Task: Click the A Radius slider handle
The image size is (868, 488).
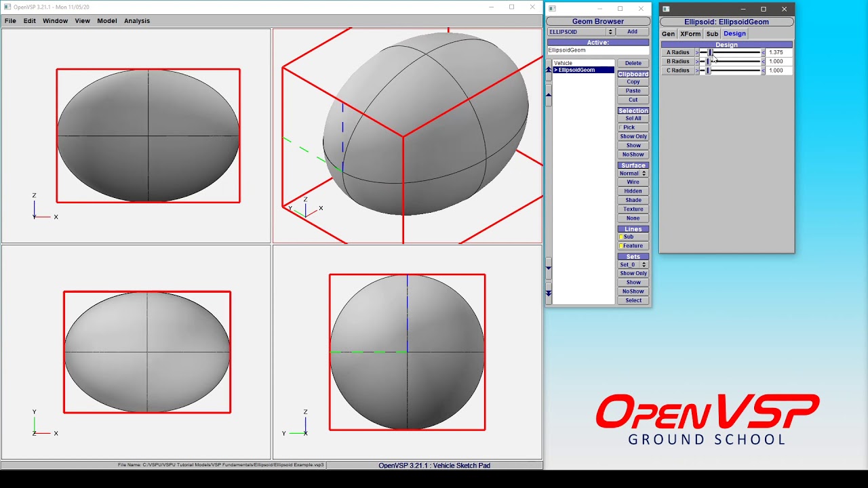Action: [710, 52]
